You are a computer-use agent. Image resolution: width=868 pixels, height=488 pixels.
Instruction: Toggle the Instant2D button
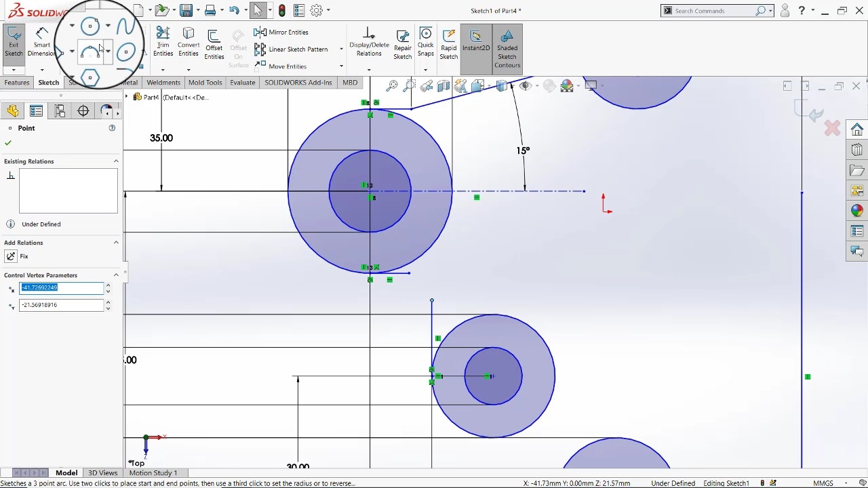pos(475,42)
